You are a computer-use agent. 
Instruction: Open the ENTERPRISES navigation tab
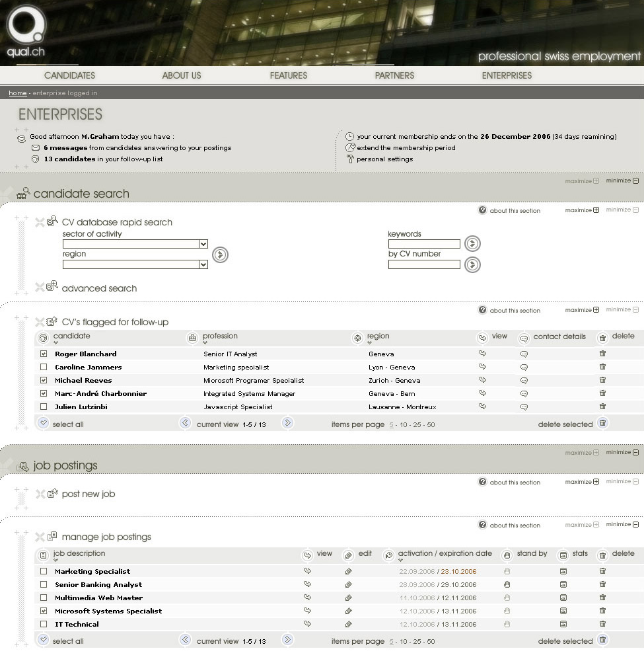(x=507, y=76)
